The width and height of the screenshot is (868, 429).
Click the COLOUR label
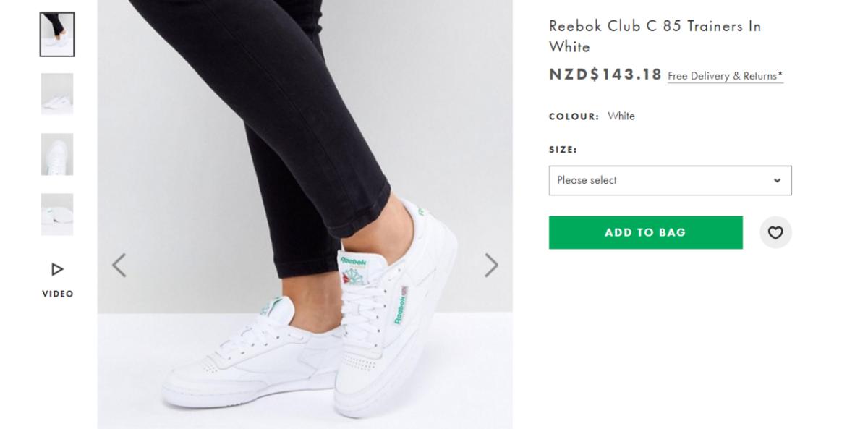(x=574, y=116)
